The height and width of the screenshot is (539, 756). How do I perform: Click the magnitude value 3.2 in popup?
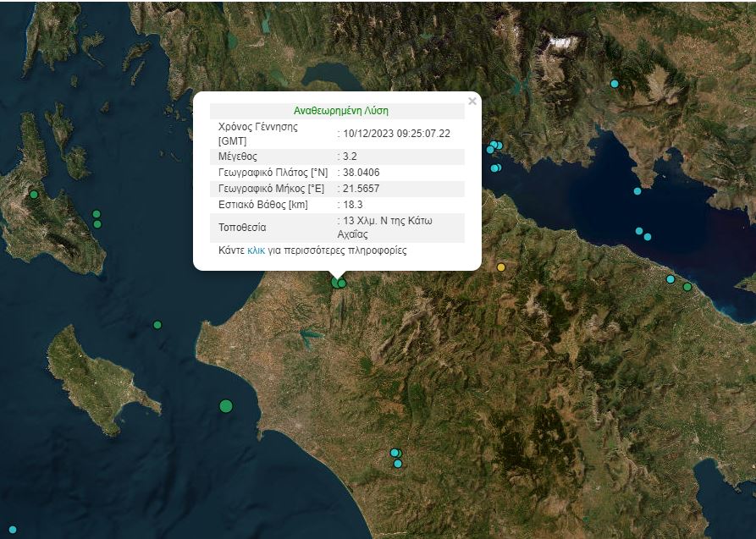click(x=348, y=157)
